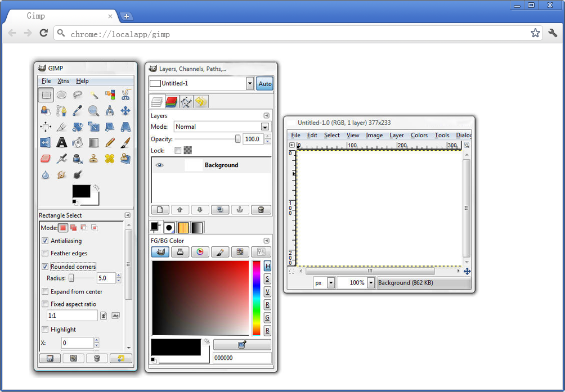Screen dimensions: 565x392
Task: Open the Xtns menu in GIMP toolbox
Action: pyautogui.click(x=64, y=81)
